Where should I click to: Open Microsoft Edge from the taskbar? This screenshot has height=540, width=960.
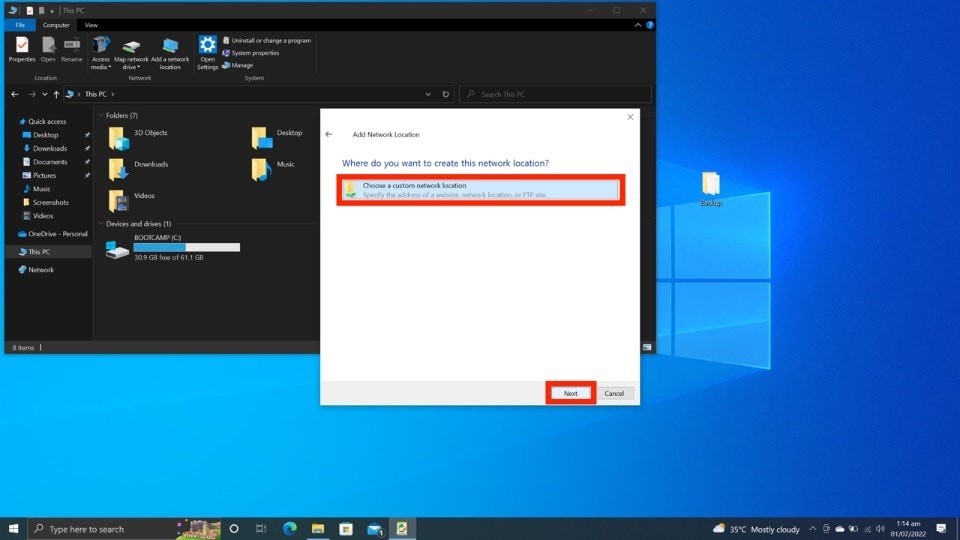click(290, 529)
